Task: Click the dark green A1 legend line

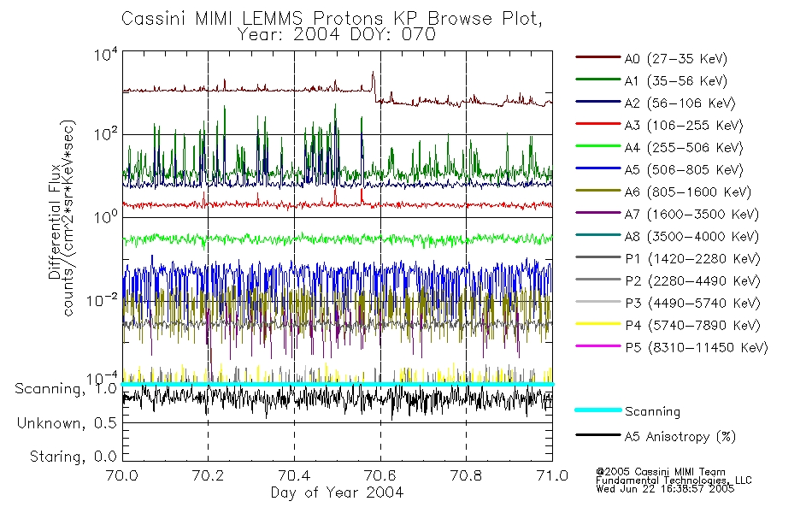Action: click(x=598, y=80)
